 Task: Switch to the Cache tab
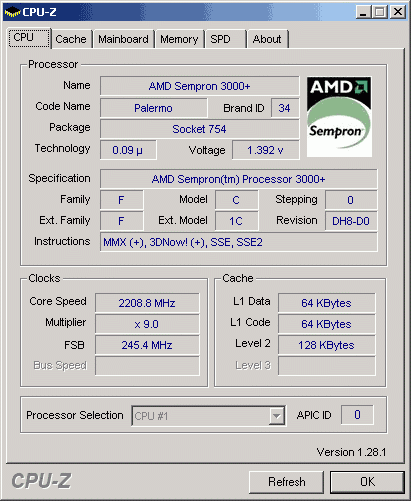[x=71, y=39]
